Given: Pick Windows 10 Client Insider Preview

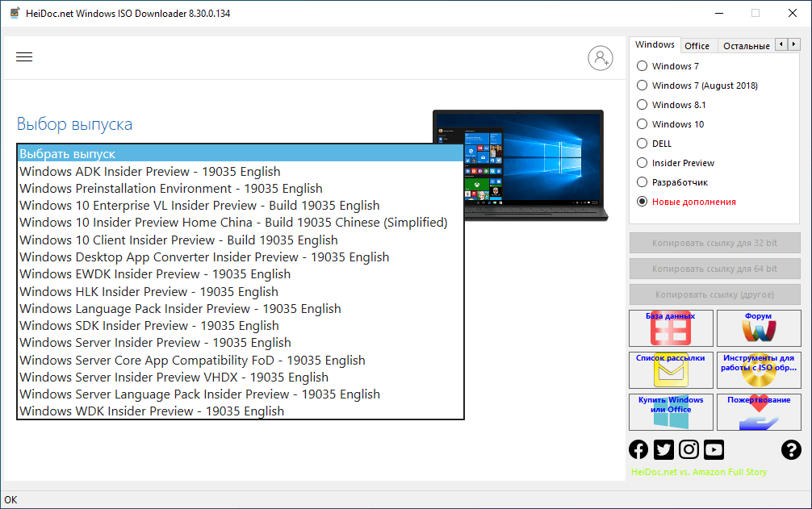Looking at the screenshot, I should click(x=241, y=240).
